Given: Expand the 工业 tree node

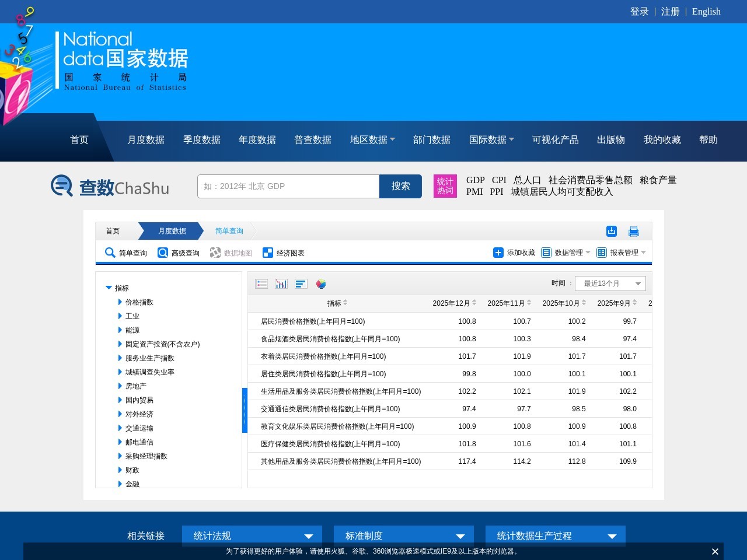Looking at the screenshot, I should coord(120,316).
